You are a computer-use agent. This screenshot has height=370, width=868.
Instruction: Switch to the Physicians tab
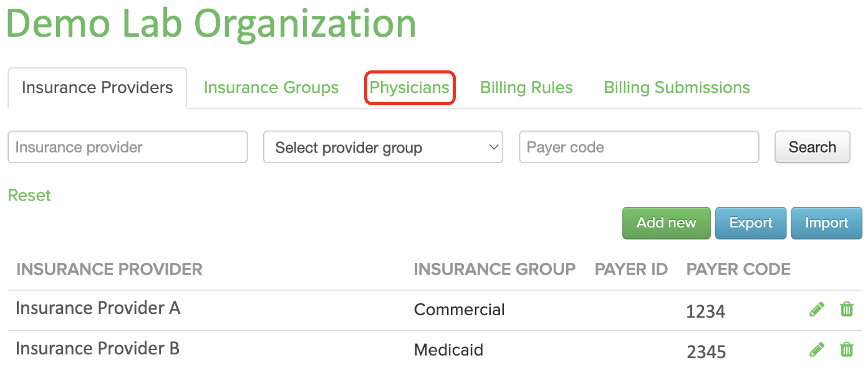point(410,88)
